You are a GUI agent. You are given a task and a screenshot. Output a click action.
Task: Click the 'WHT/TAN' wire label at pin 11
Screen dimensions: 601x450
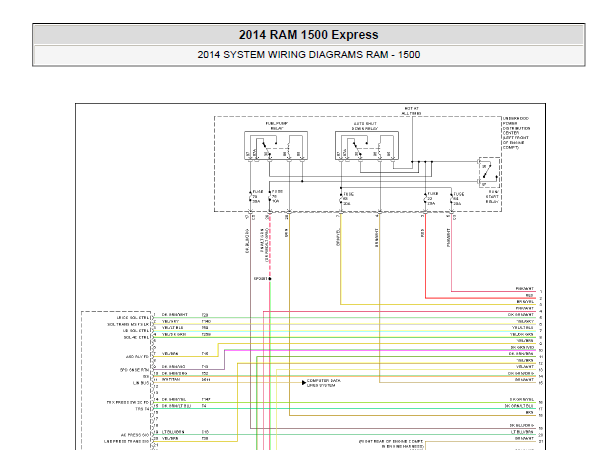coord(171,379)
